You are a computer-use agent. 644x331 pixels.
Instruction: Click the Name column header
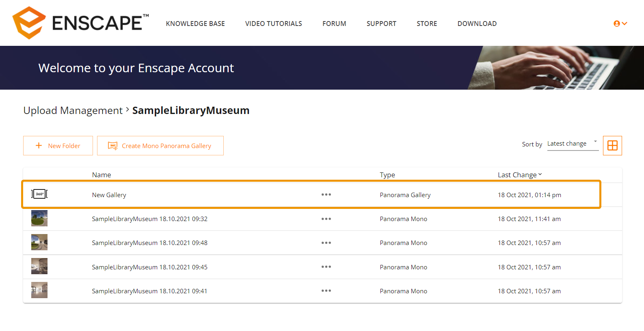click(102, 175)
